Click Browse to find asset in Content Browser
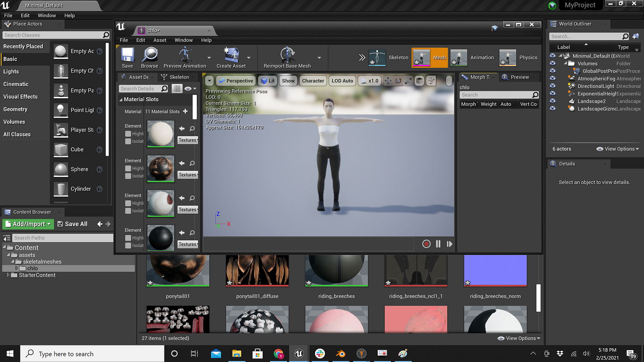This screenshot has height=362, width=644. (150, 57)
